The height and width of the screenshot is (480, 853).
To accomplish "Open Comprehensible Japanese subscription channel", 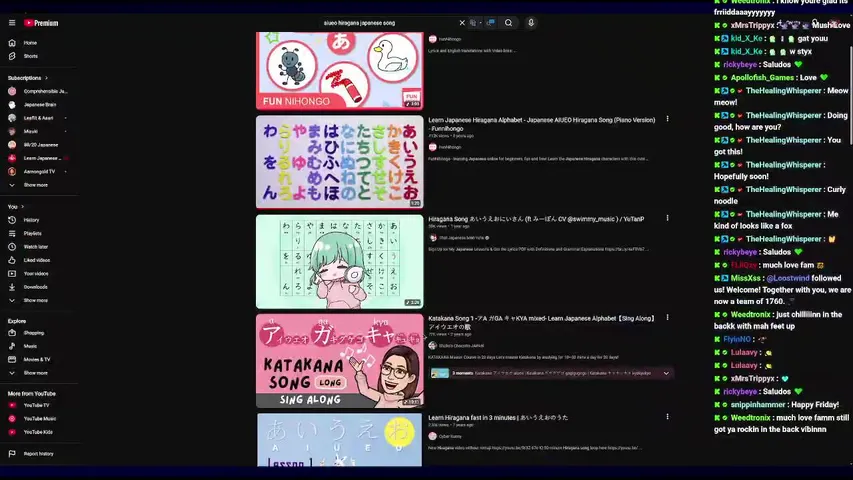I will click(x=38, y=91).
